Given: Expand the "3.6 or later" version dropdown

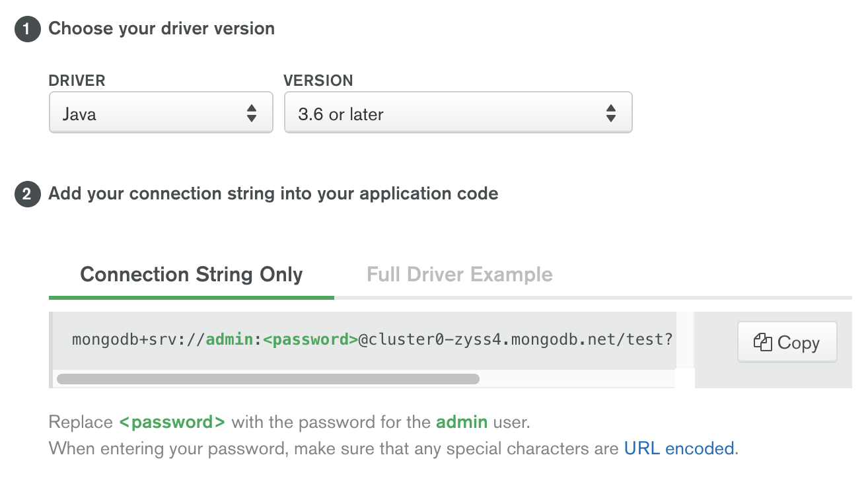Looking at the screenshot, I should pos(458,113).
